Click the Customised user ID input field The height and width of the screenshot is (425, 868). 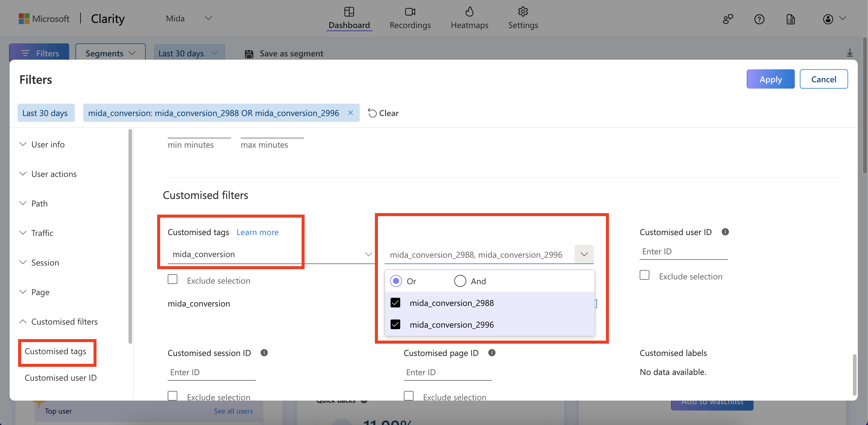pyautogui.click(x=683, y=252)
